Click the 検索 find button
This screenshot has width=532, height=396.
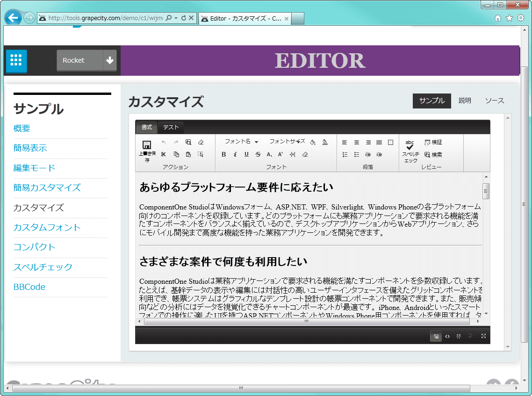click(x=433, y=155)
